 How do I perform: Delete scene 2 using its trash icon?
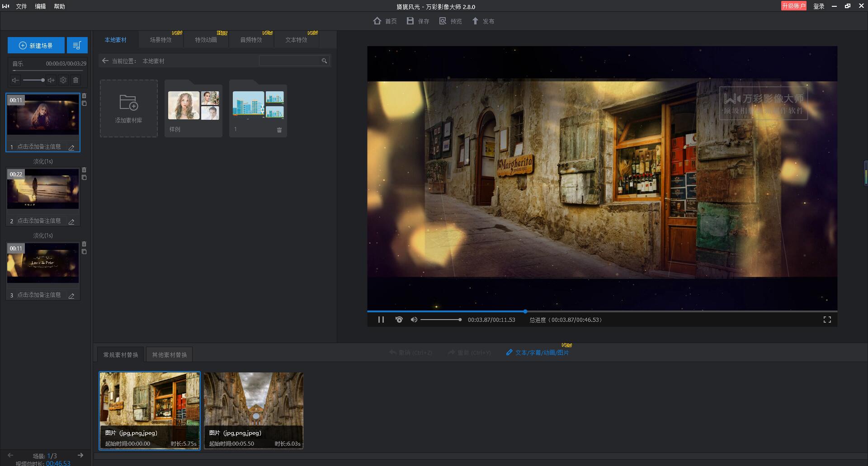(x=84, y=170)
